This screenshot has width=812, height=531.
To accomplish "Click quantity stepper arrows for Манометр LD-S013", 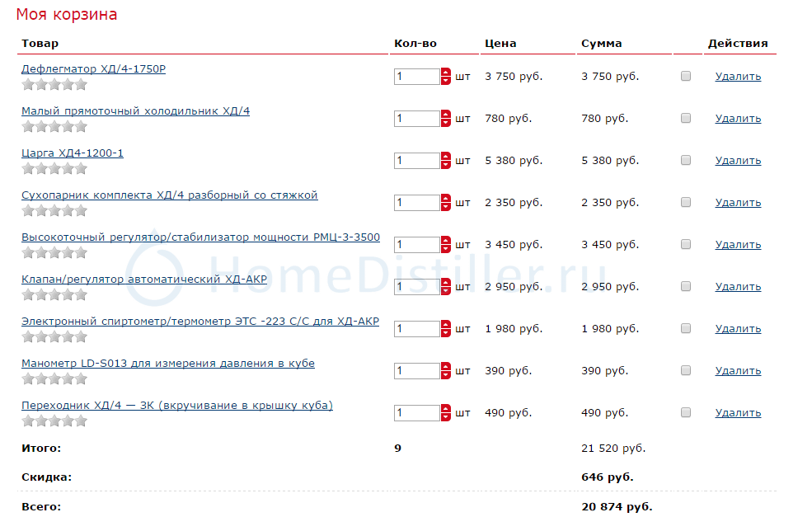I will [446, 371].
